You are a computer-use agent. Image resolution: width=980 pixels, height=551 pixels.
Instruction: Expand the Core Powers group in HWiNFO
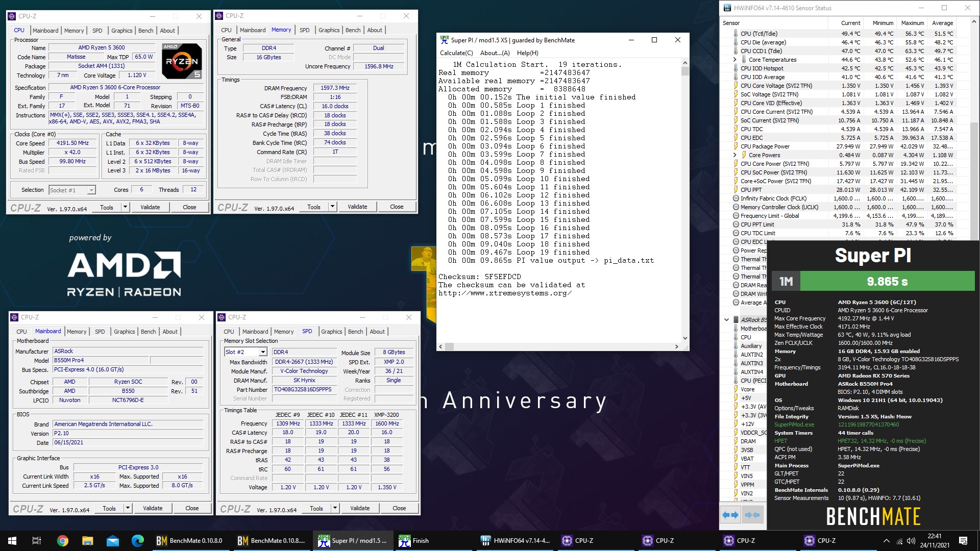[735, 155]
